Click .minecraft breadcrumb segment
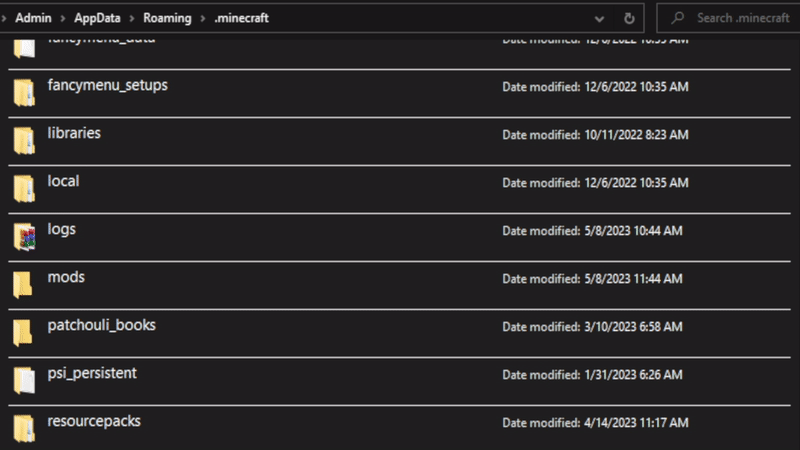 click(241, 18)
